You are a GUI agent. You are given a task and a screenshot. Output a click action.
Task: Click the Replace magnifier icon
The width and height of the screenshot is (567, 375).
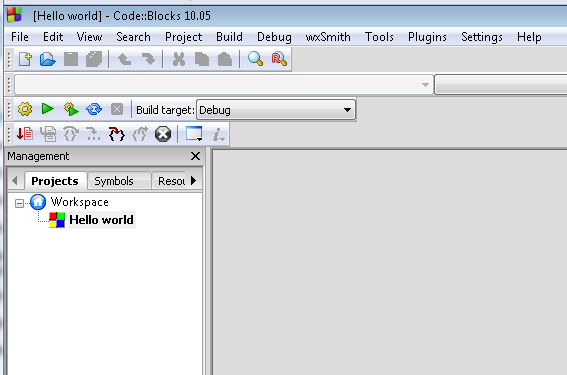pyautogui.click(x=279, y=59)
